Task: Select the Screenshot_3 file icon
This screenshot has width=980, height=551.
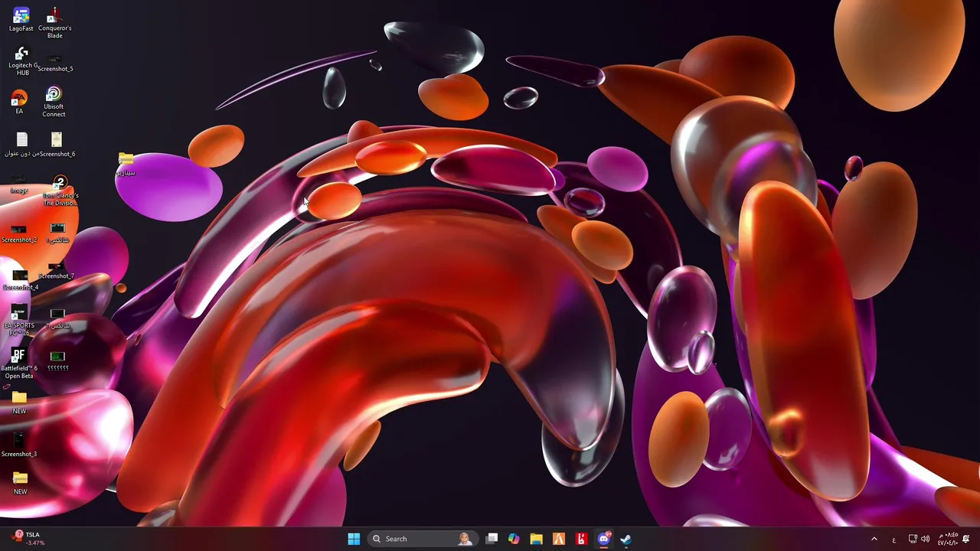Action: 19,445
